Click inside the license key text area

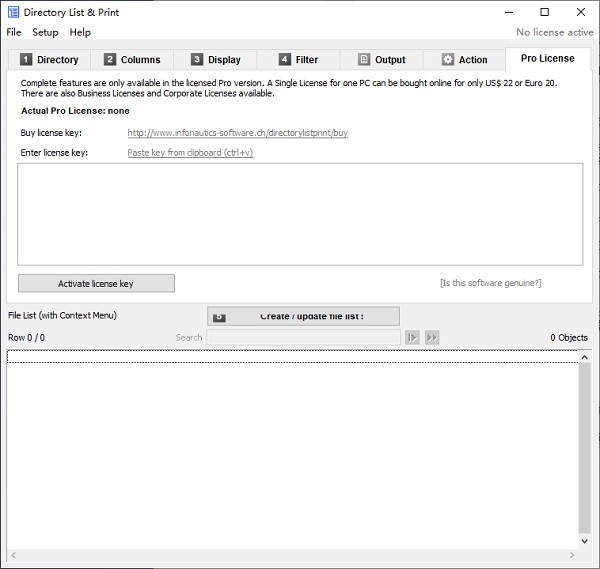(300, 214)
